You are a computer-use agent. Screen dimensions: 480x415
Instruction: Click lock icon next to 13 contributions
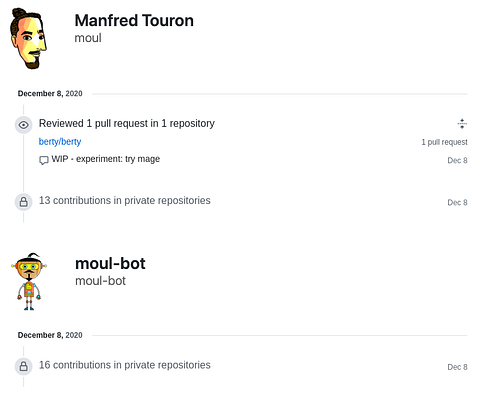pos(23,202)
